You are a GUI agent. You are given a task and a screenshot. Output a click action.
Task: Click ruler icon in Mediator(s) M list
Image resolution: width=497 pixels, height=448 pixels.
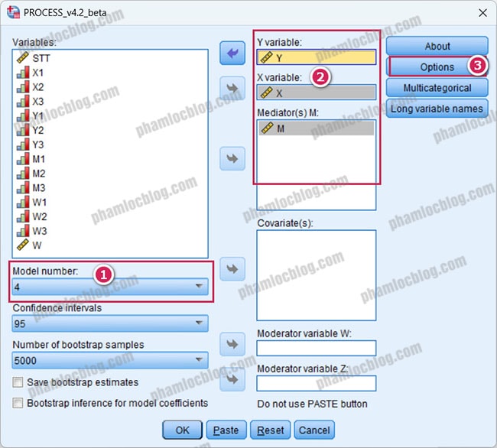coord(268,128)
